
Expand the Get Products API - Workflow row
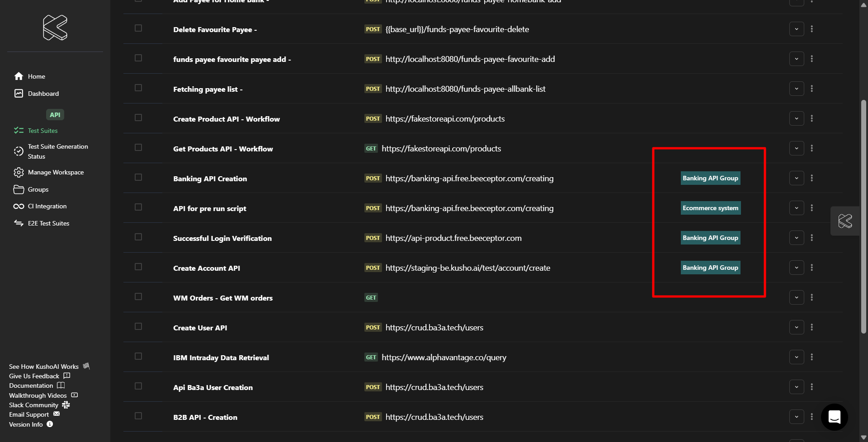[796, 148]
